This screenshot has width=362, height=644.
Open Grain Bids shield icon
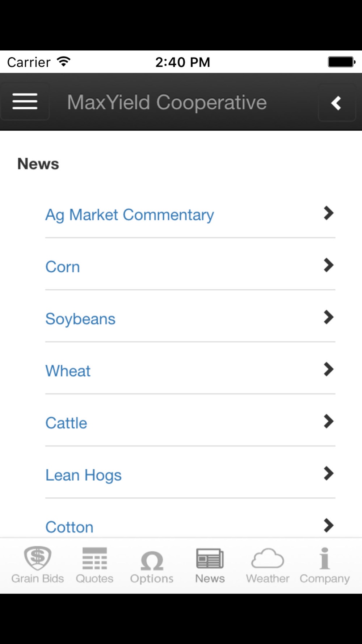38,558
